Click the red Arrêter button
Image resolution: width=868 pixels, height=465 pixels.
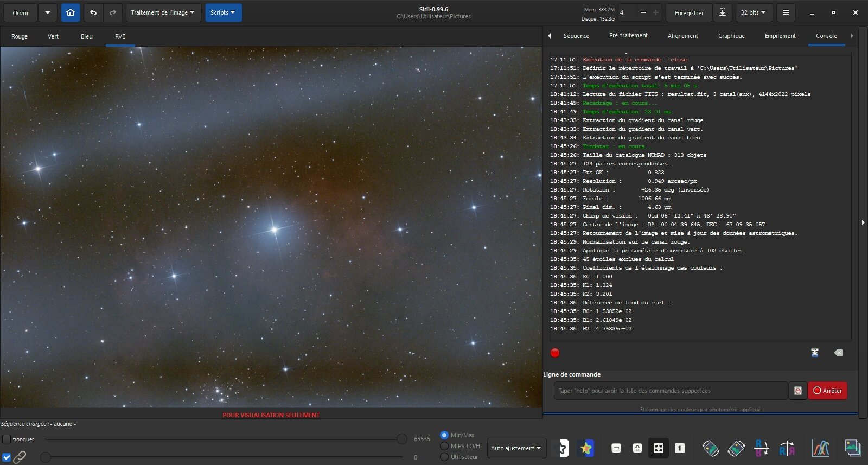827,391
